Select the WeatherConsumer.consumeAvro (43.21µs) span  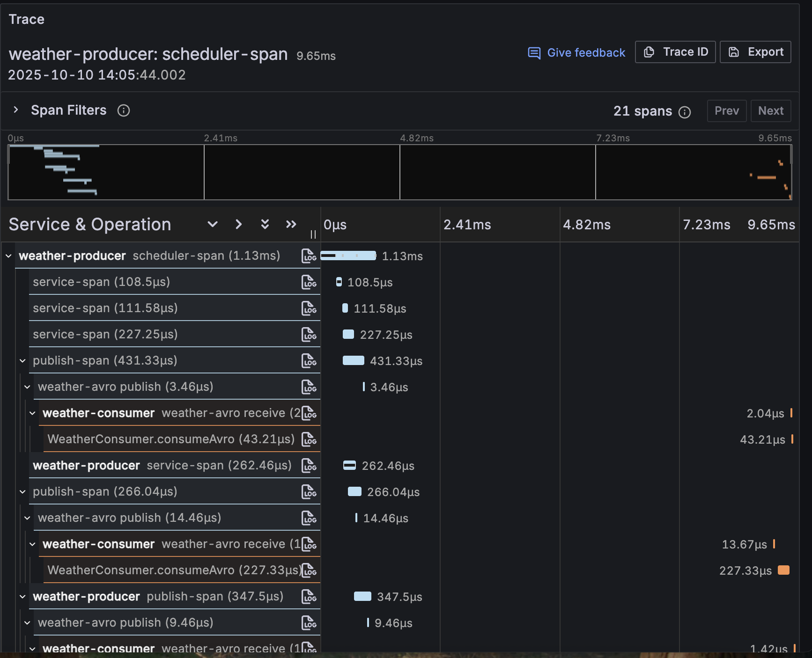click(x=170, y=439)
